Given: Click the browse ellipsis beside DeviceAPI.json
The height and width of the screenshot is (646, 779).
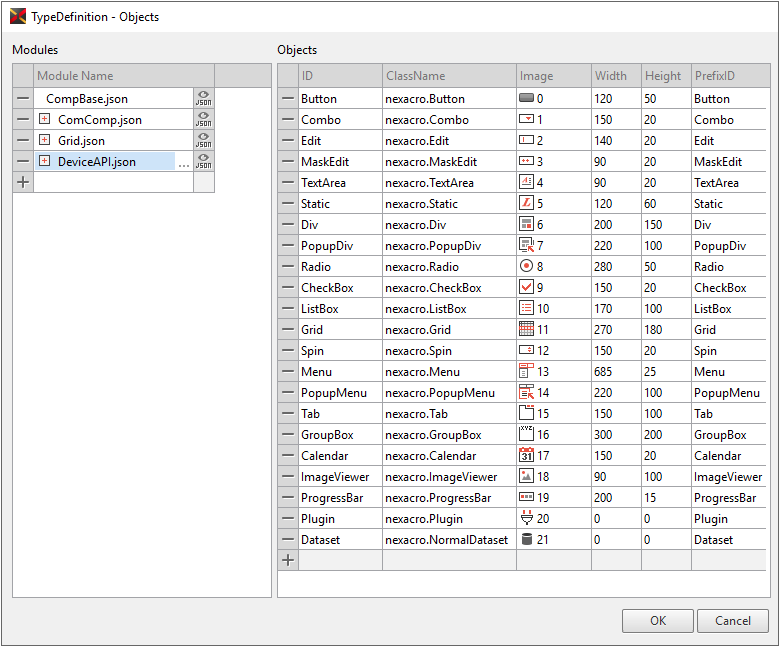Looking at the screenshot, I should point(184,162).
